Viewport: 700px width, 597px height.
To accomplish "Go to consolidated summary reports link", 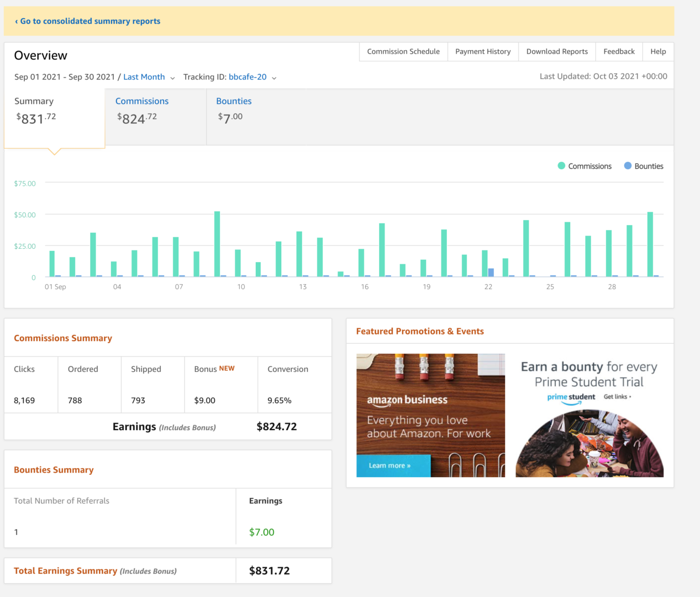I will click(87, 21).
